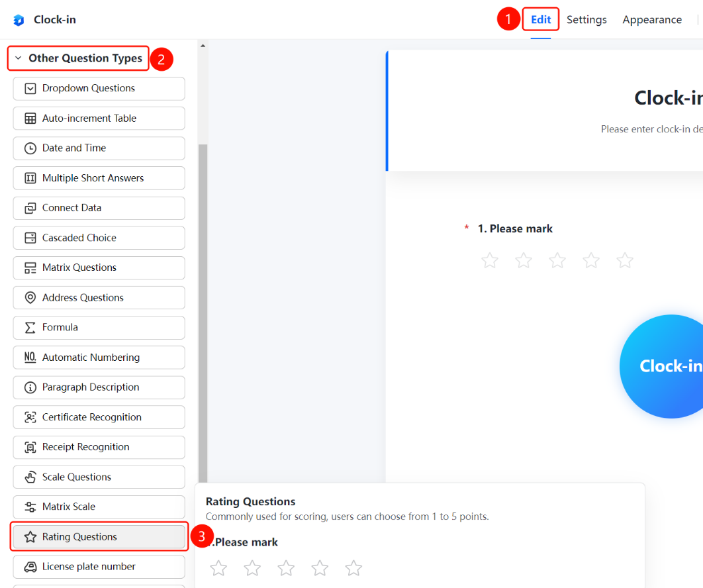The height and width of the screenshot is (588, 703).
Task: Add a Cascaded Choice question
Action: click(99, 238)
